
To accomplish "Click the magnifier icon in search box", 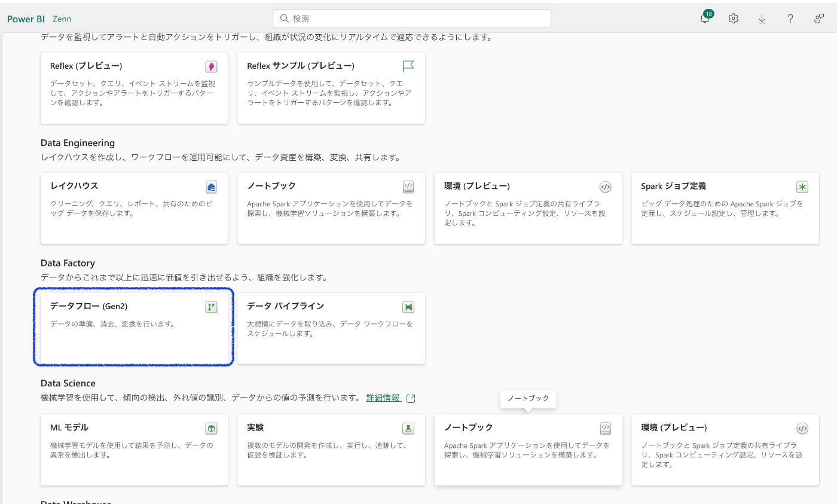I will [x=284, y=19].
